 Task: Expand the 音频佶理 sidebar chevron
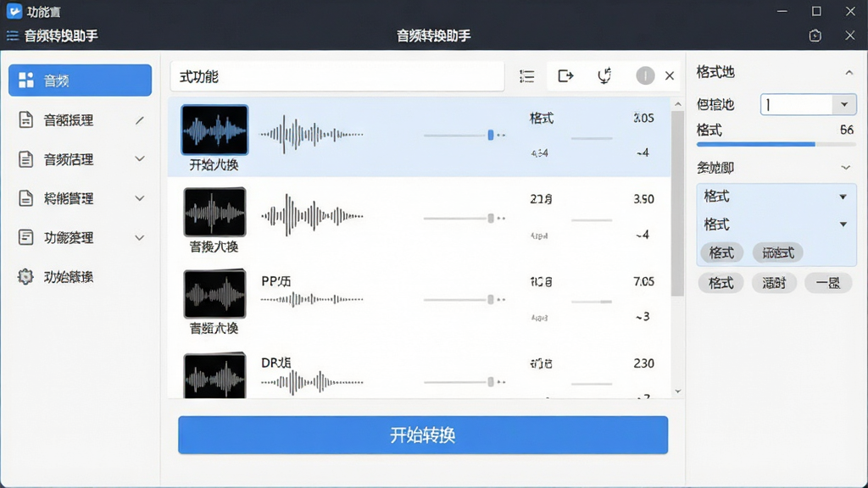point(140,159)
